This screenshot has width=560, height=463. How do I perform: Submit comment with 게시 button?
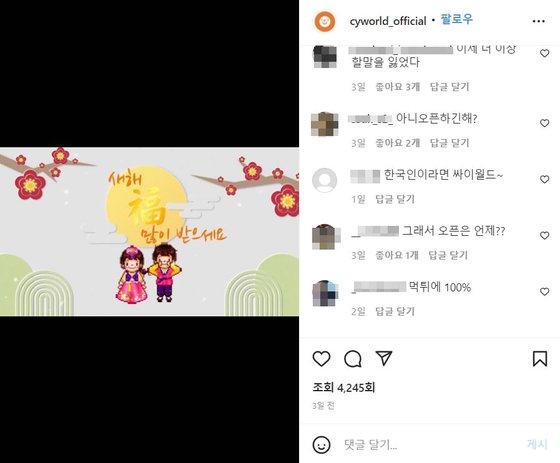537,444
